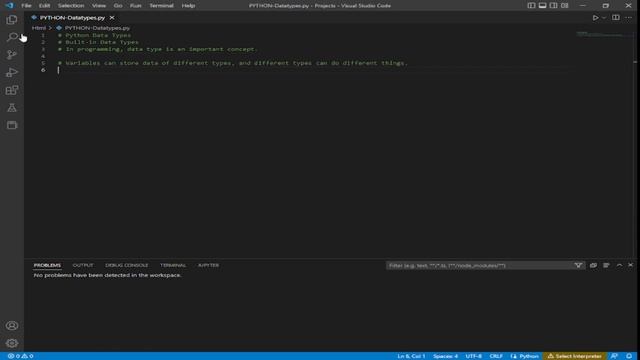Screen dimensions: 640x360
Task: Click the editor minimap
Action: tap(604, 35)
